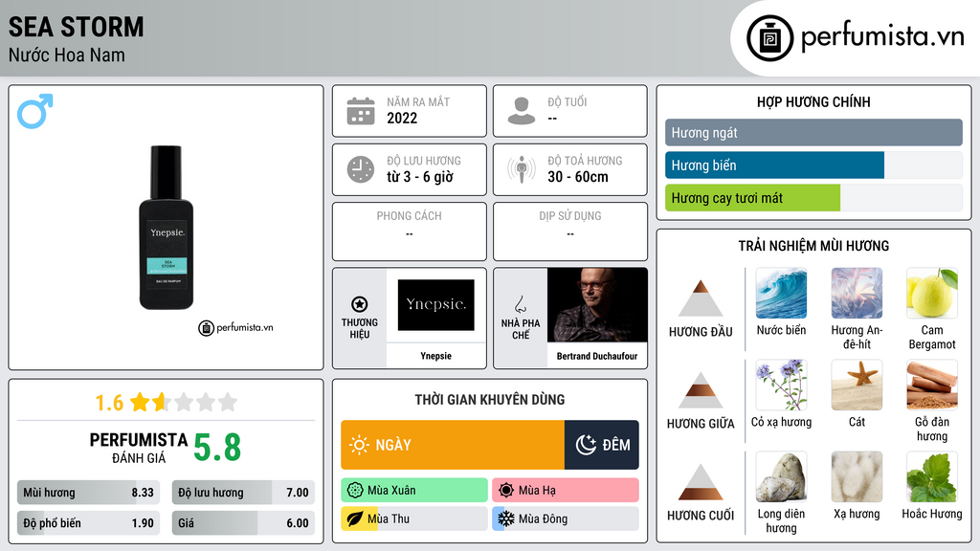The width and height of the screenshot is (980, 551).
Task: Click the clock icon beside Độ lưu hương
Action: click(361, 169)
